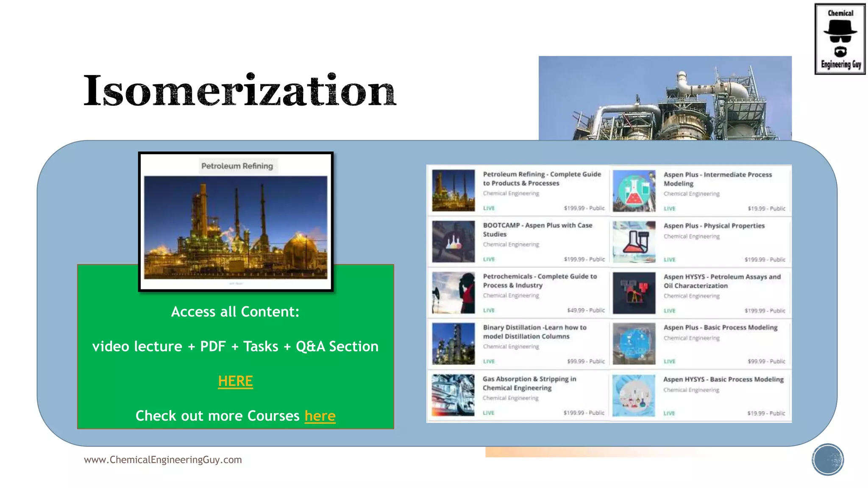Click the BOOTCAMP Aspen Plus course icon
868x488 pixels.
(x=453, y=241)
